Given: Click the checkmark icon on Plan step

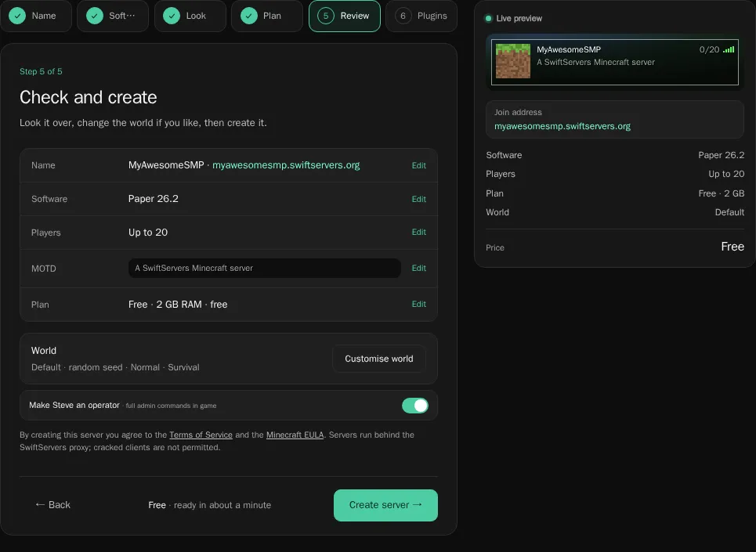Looking at the screenshot, I should 249,16.
